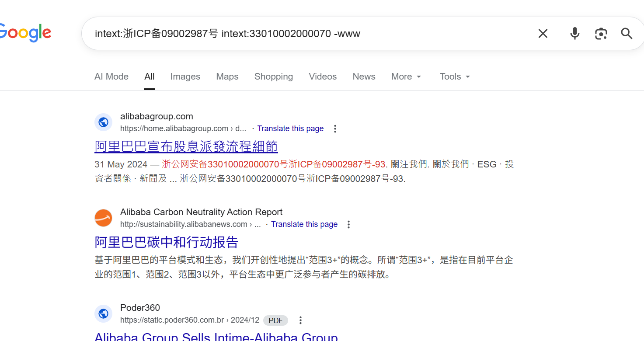644x341 pixels.
Task: Translate the Alibaba Carbon Neutrality page
Action: coord(304,224)
